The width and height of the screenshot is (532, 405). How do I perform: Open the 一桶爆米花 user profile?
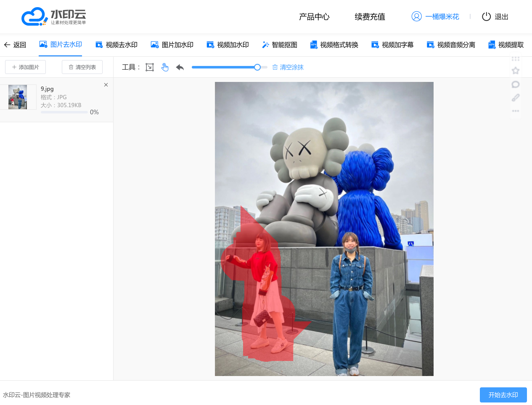435,17
